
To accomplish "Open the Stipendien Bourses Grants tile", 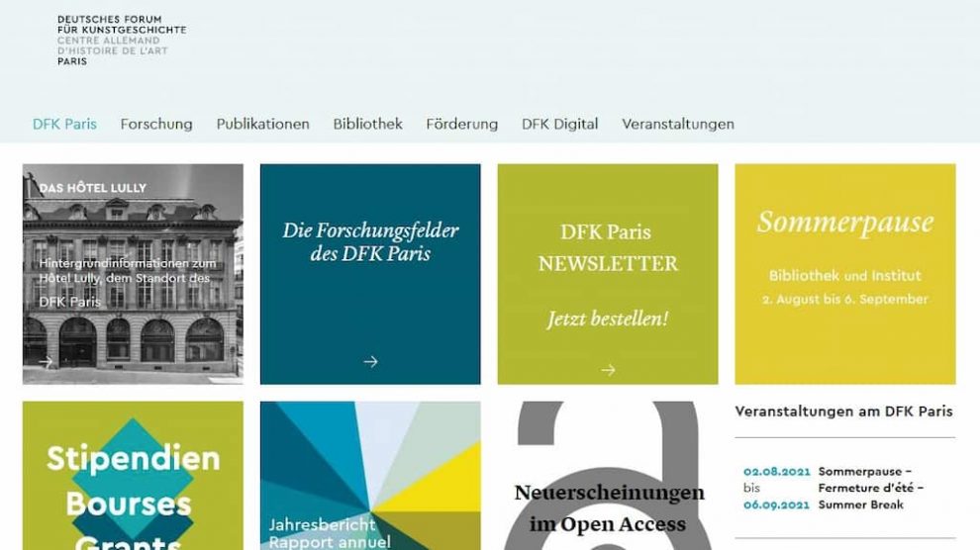I will click(133, 476).
